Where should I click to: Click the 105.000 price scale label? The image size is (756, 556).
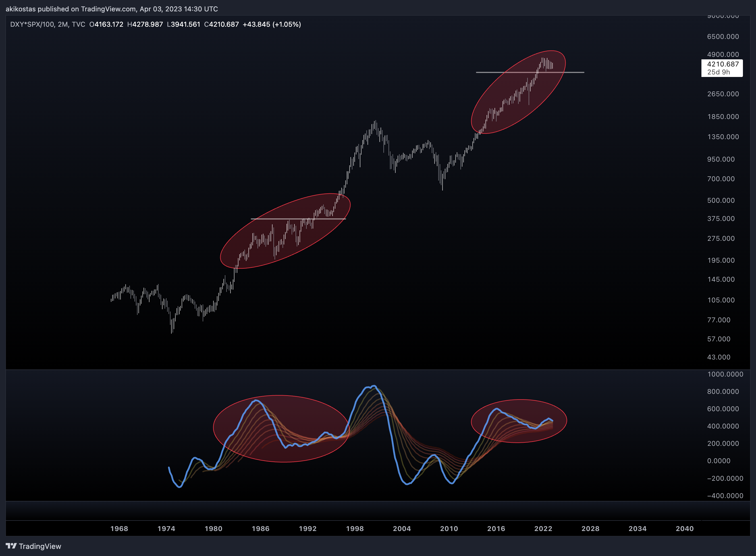click(721, 300)
